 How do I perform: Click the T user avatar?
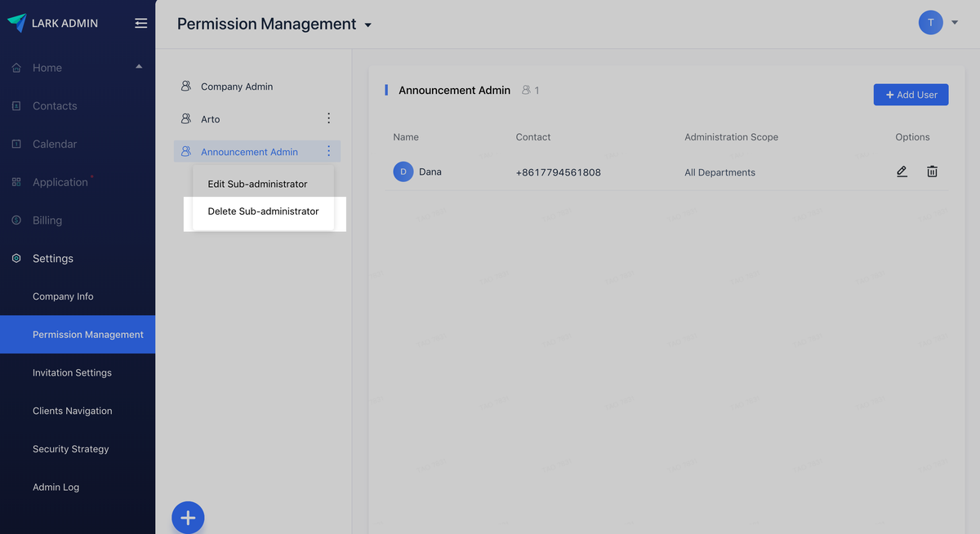pyautogui.click(x=930, y=23)
